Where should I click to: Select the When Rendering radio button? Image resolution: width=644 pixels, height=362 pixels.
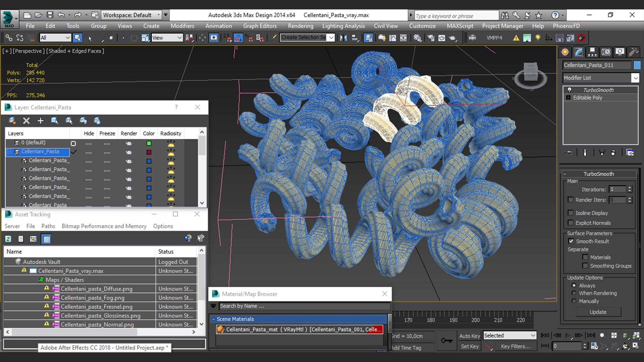point(574,293)
